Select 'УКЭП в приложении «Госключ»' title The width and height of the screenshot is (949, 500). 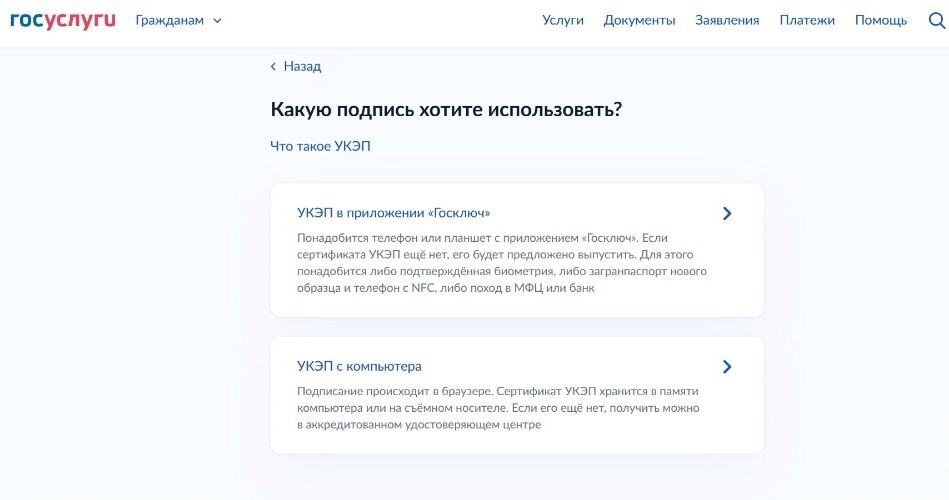coord(393,213)
